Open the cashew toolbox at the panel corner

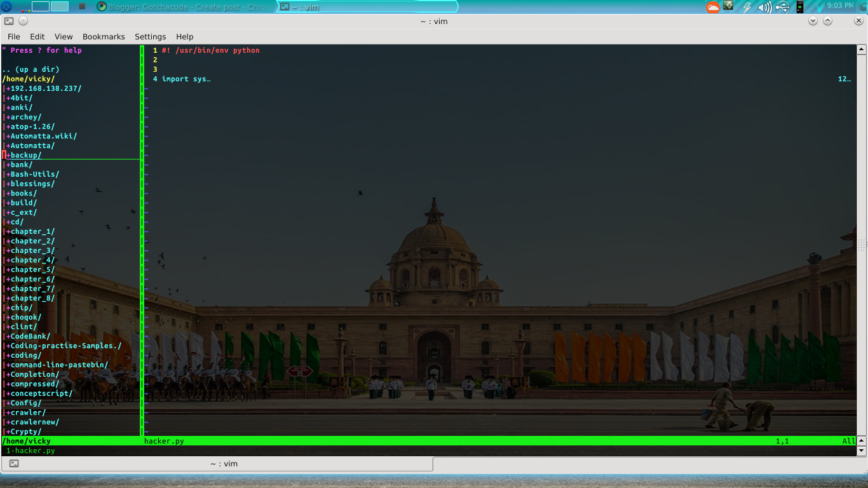point(862,6)
